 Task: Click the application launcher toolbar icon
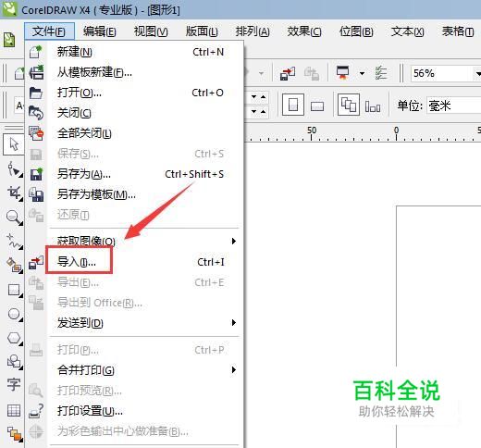tap(343, 73)
